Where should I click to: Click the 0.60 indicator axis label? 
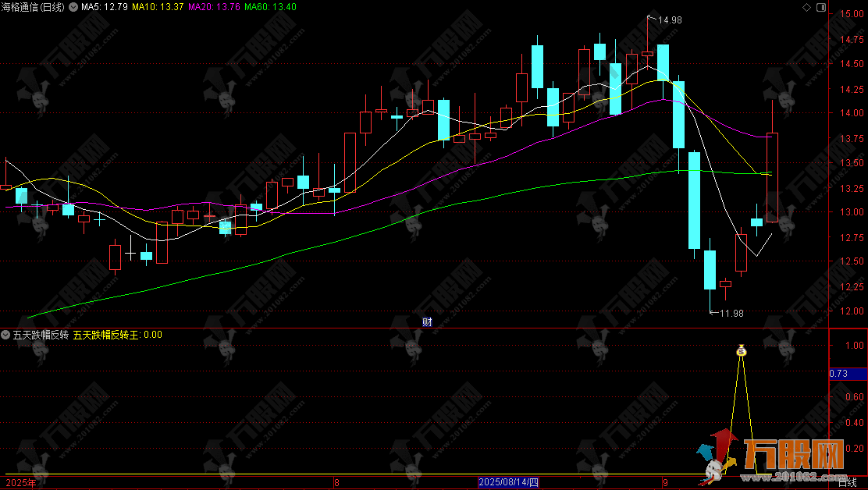point(854,396)
